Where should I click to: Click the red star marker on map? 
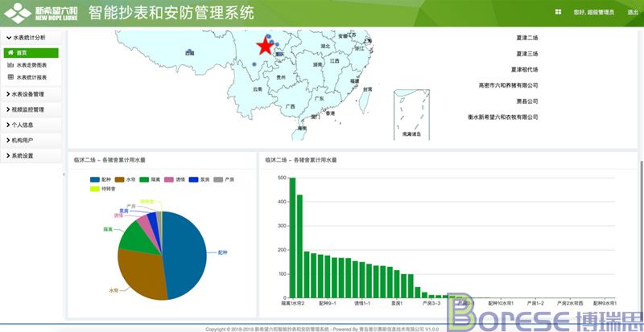[x=265, y=46]
